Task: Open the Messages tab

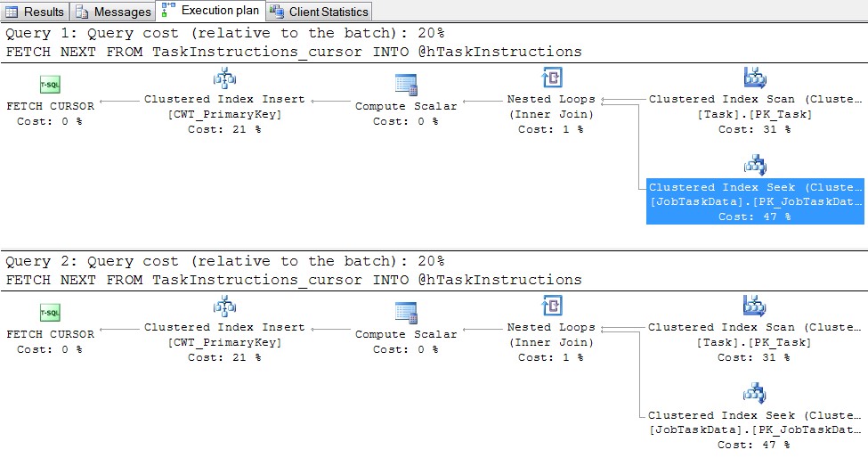Action: pos(114,12)
